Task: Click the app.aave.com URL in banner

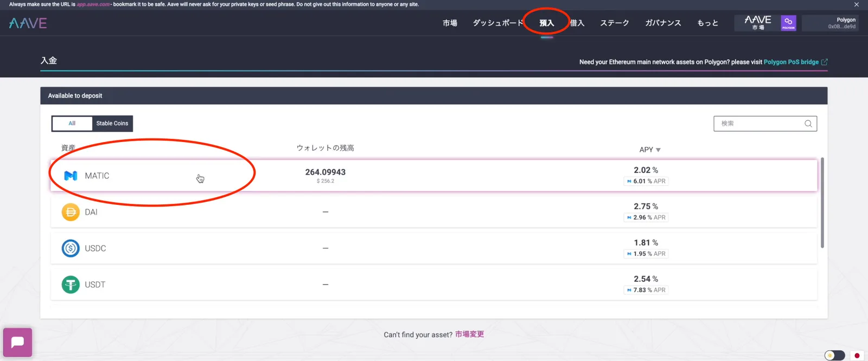Action: [93, 4]
